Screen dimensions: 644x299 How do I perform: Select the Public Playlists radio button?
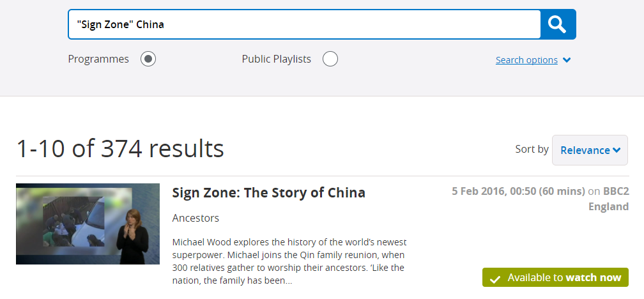click(x=330, y=59)
